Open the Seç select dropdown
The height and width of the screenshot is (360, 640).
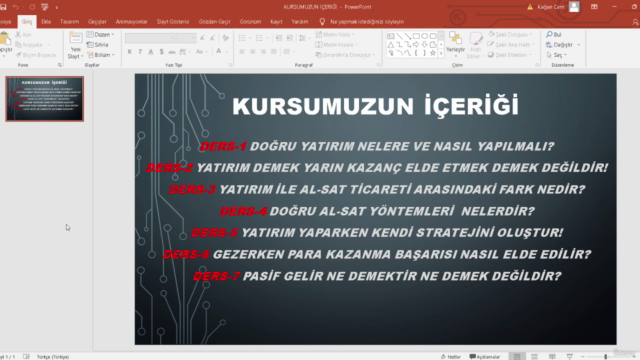click(x=557, y=55)
